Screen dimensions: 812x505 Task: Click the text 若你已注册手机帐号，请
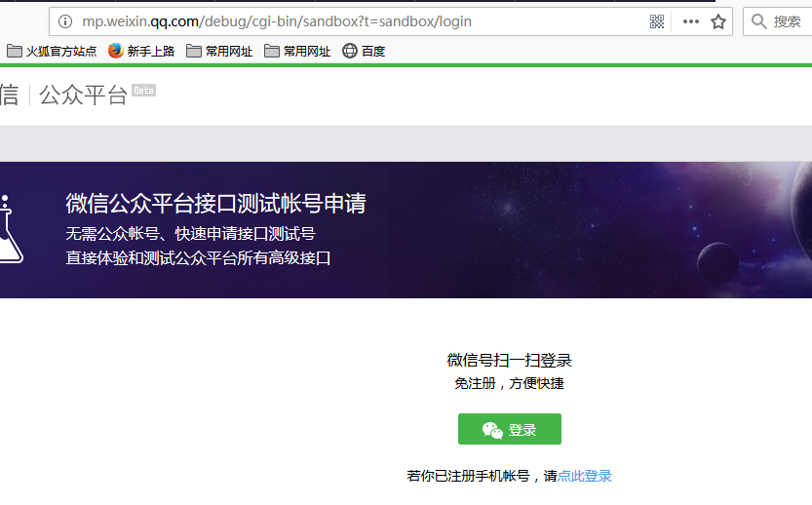tap(483, 476)
